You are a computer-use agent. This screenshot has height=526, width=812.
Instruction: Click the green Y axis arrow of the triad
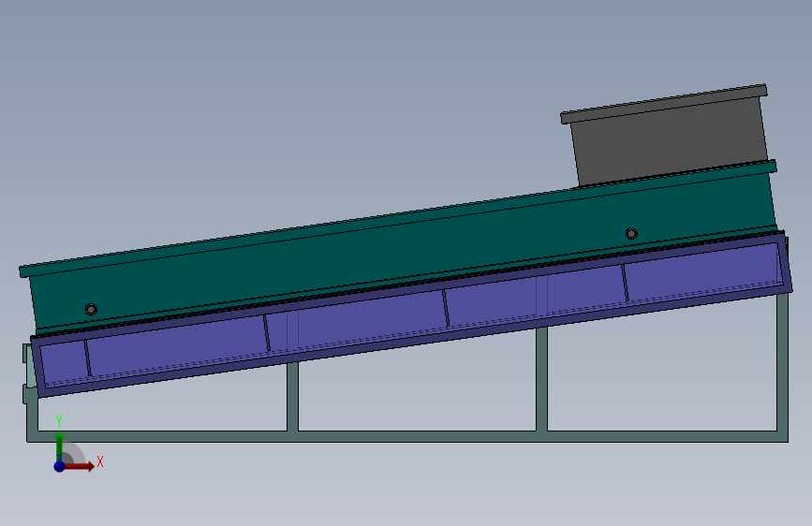[59, 446]
